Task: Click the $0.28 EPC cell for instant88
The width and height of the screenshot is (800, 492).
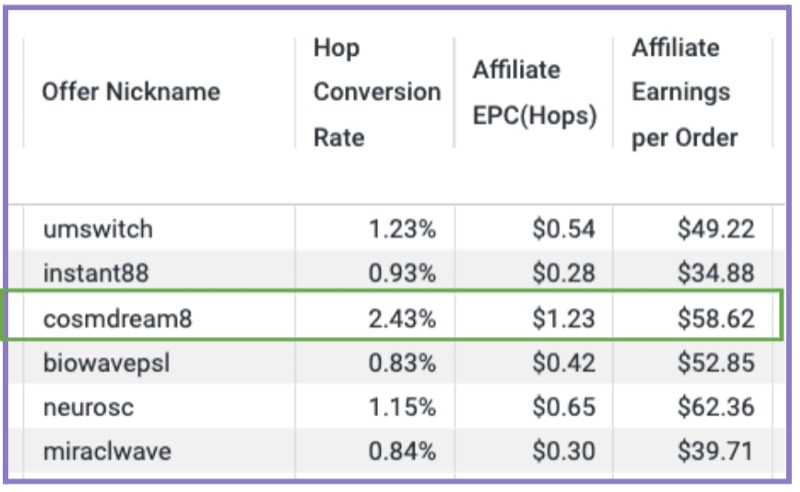Action: (x=564, y=273)
